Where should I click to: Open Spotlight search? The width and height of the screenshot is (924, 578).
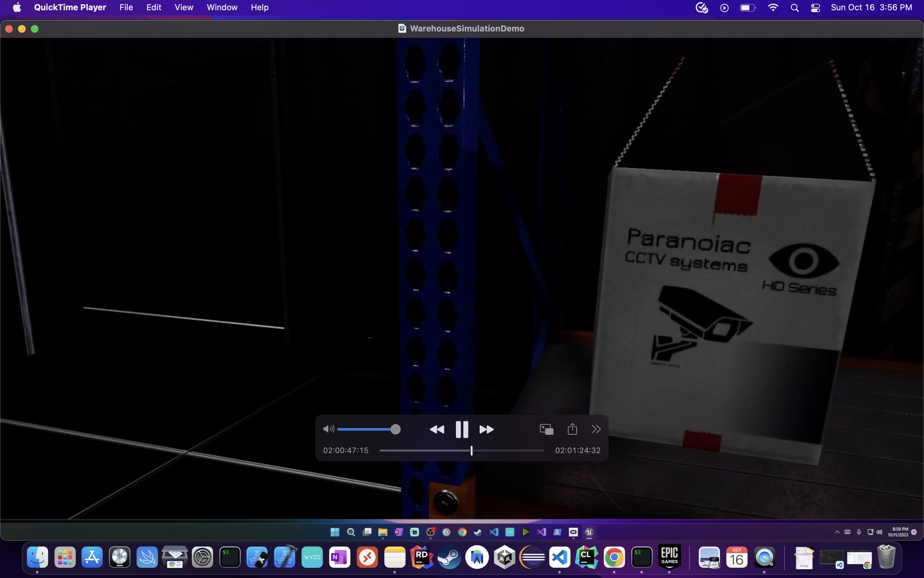[x=795, y=8]
